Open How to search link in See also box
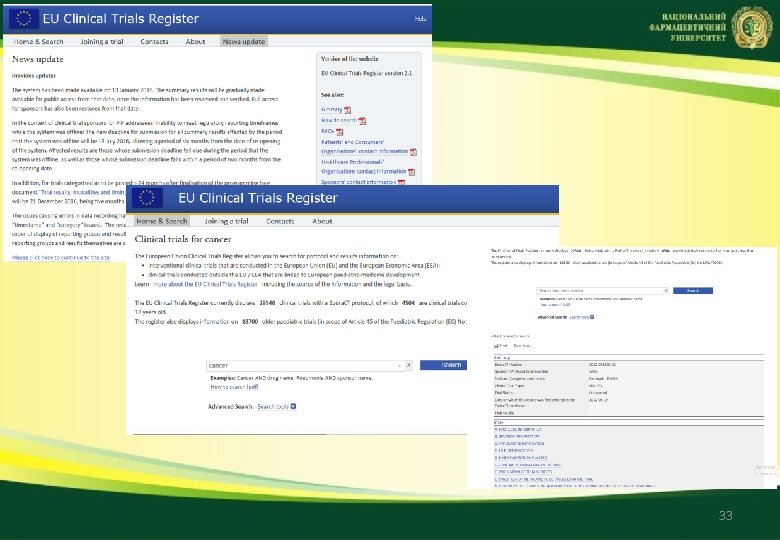This screenshot has height=540, width=780. tap(339, 120)
